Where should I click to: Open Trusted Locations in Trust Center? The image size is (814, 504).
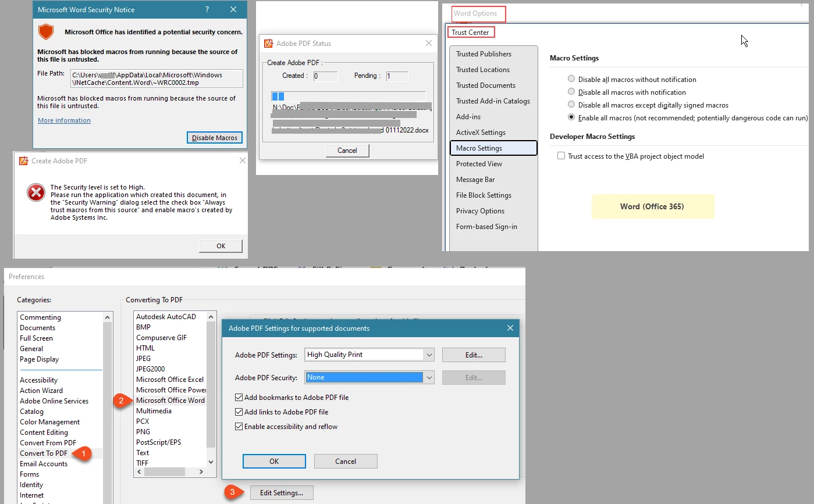click(x=483, y=70)
